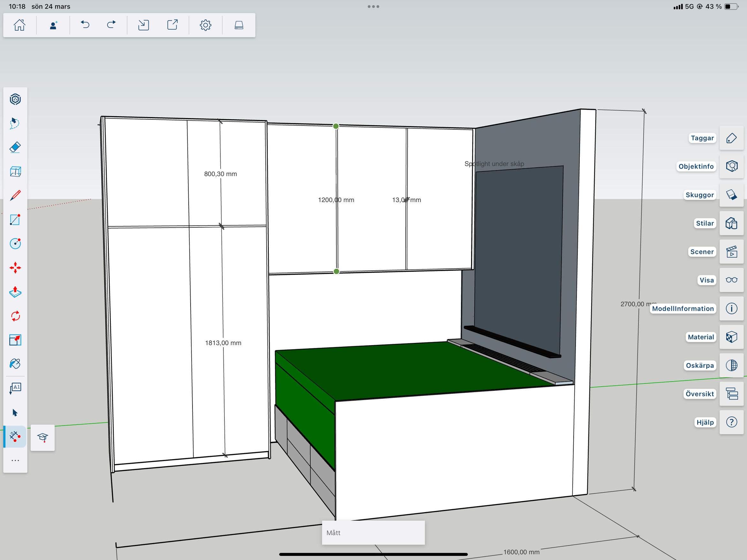The height and width of the screenshot is (560, 747).
Task: Tap the battery indicator in status bar
Action: (x=731, y=6)
